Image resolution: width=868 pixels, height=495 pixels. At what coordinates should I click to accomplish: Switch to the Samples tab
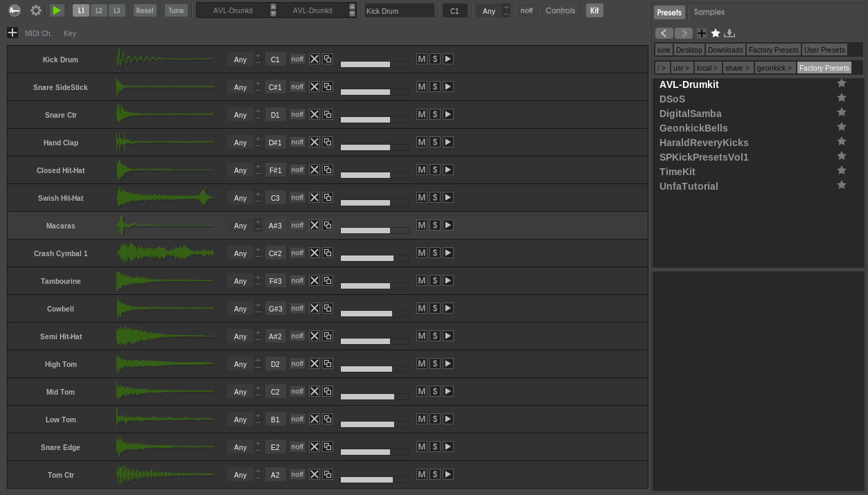pyautogui.click(x=709, y=12)
